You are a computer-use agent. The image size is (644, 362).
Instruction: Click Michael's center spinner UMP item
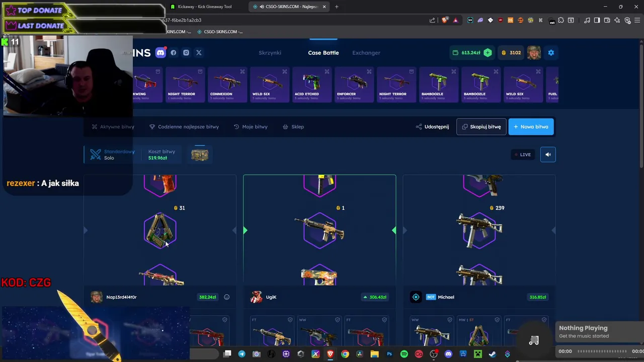click(x=479, y=230)
